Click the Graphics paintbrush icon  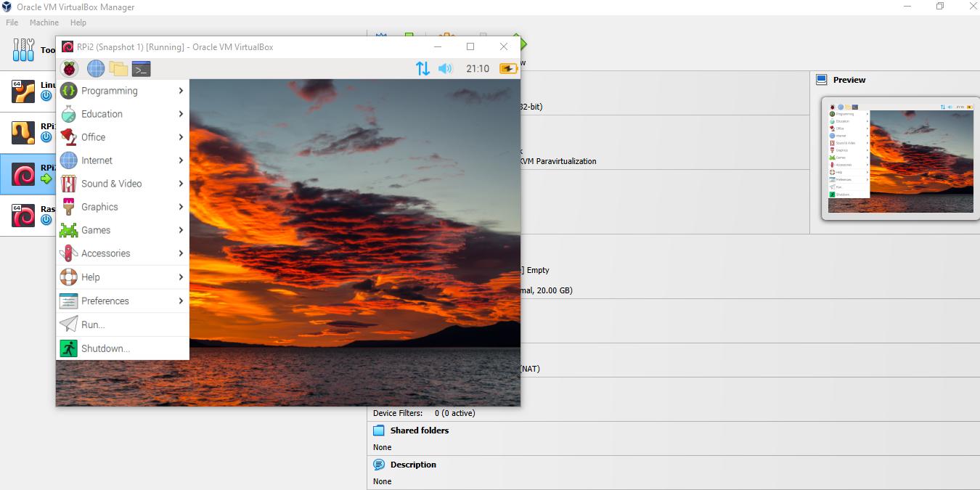[68, 206]
